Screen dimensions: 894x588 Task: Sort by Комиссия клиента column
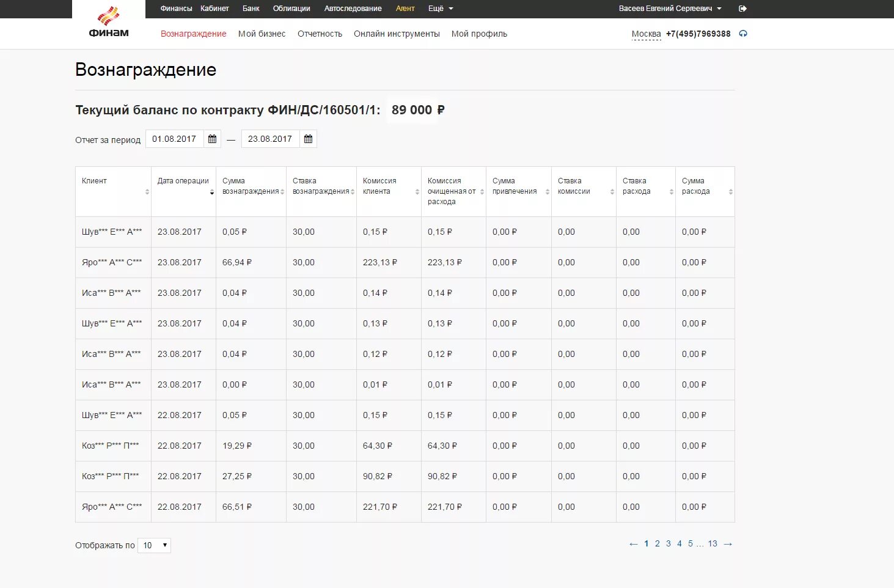pos(417,192)
